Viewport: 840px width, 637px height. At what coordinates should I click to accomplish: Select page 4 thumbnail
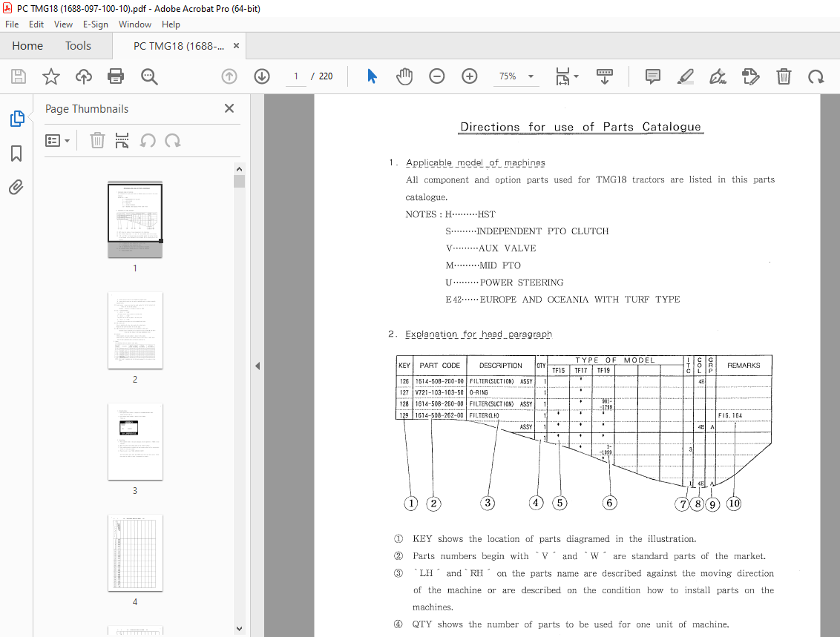(135, 553)
